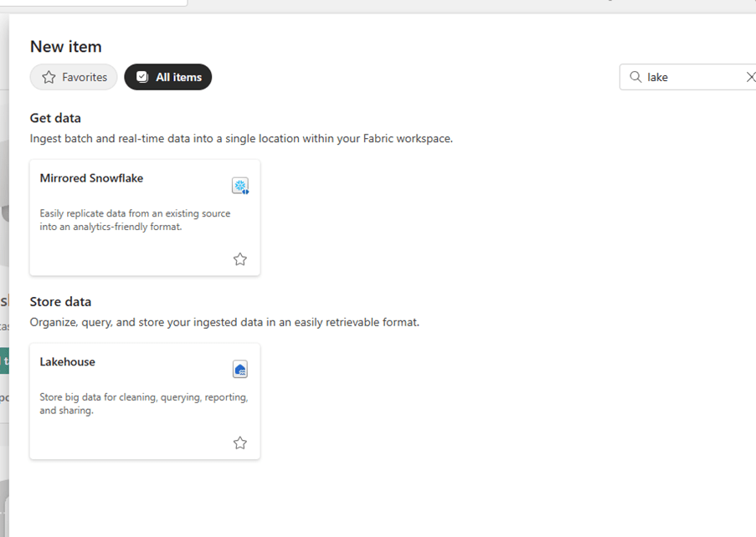Click the Mirrored Snowflake description text
756x537 pixels.
pos(135,220)
